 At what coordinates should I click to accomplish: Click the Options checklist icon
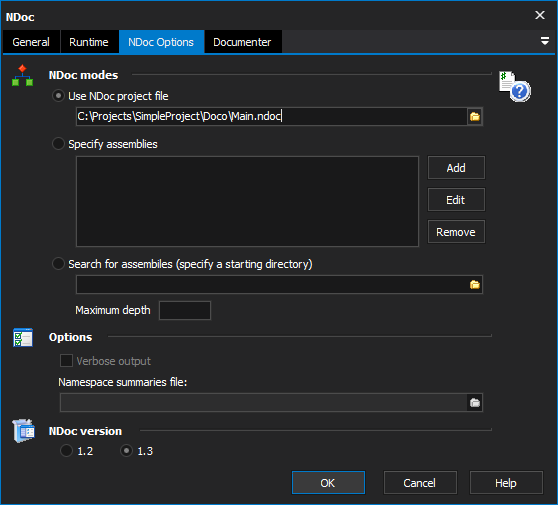coord(23,337)
